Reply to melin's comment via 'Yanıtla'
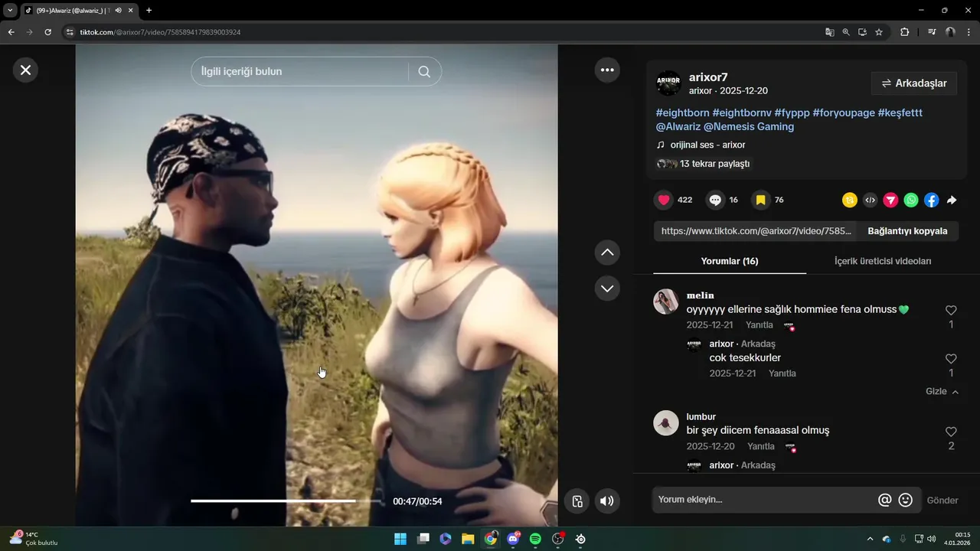 [x=759, y=324]
